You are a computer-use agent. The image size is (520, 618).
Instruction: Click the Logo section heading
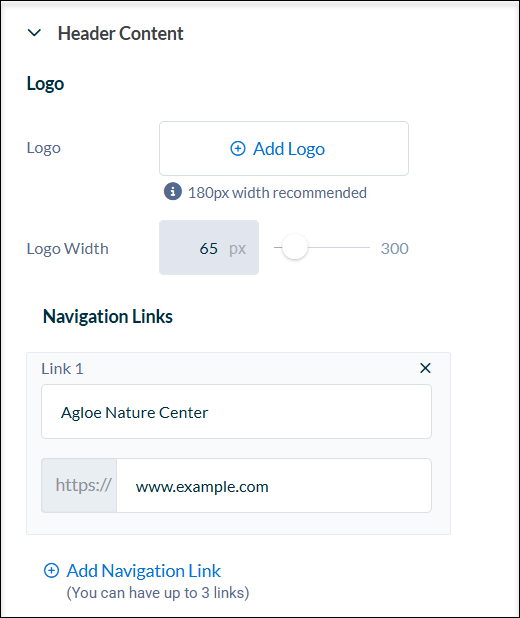(45, 84)
